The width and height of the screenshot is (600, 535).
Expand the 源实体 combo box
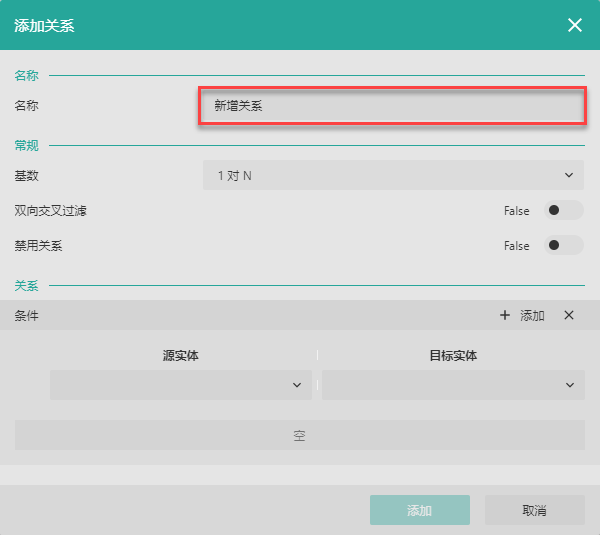pos(181,385)
